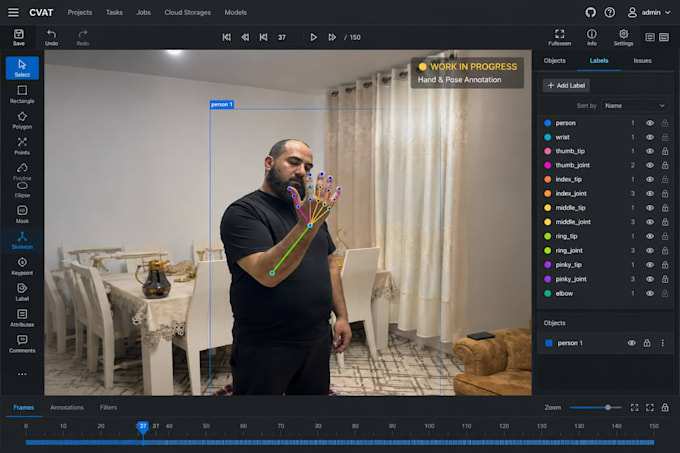The height and width of the screenshot is (453, 680).
Task: Toggle the timeline lock icon
Action: (665, 407)
